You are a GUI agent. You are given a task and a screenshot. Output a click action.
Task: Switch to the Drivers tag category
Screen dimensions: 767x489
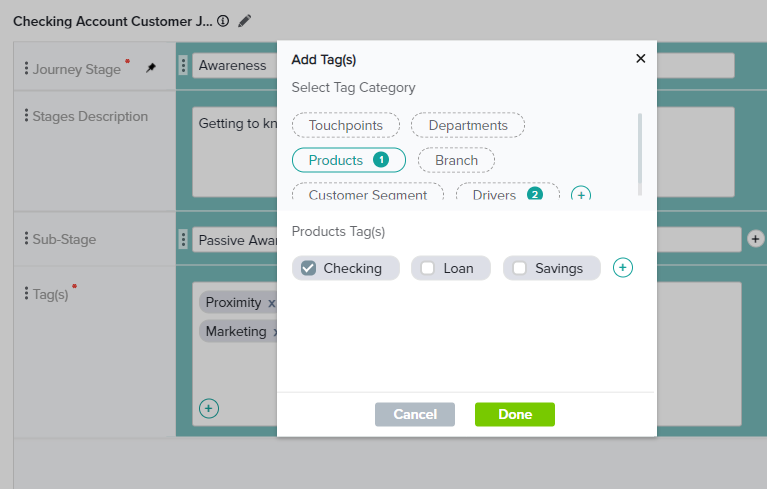pyautogui.click(x=494, y=194)
